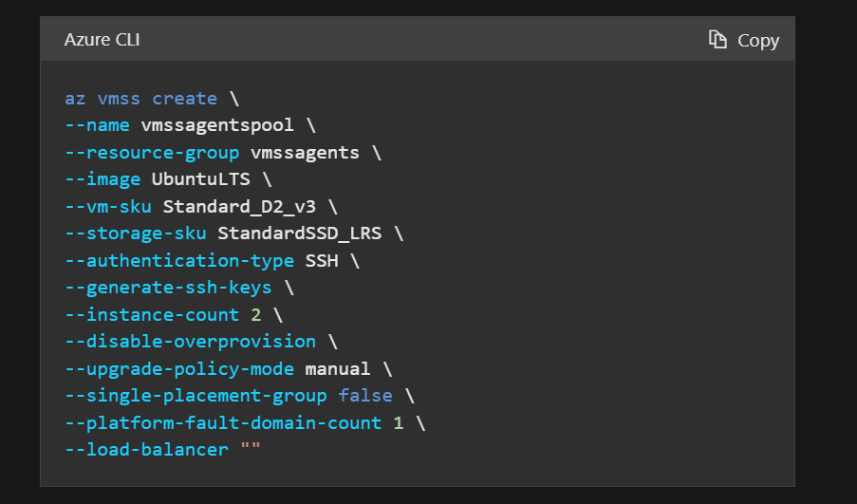The width and height of the screenshot is (857, 504).
Task: Click the --disable-overprovision flag
Action: click(x=190, y=341)
